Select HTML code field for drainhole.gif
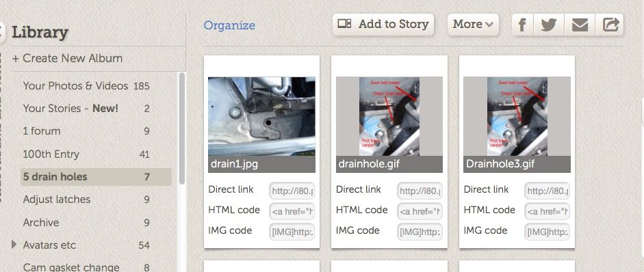Image resolution: width=644 pixels, height=272 pixels. pos(420,211)
